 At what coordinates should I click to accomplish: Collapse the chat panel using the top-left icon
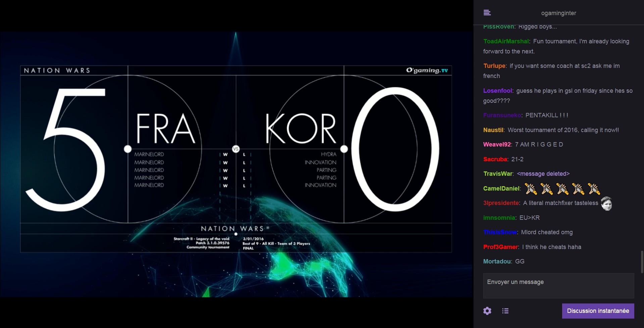(x=487, y=13)
